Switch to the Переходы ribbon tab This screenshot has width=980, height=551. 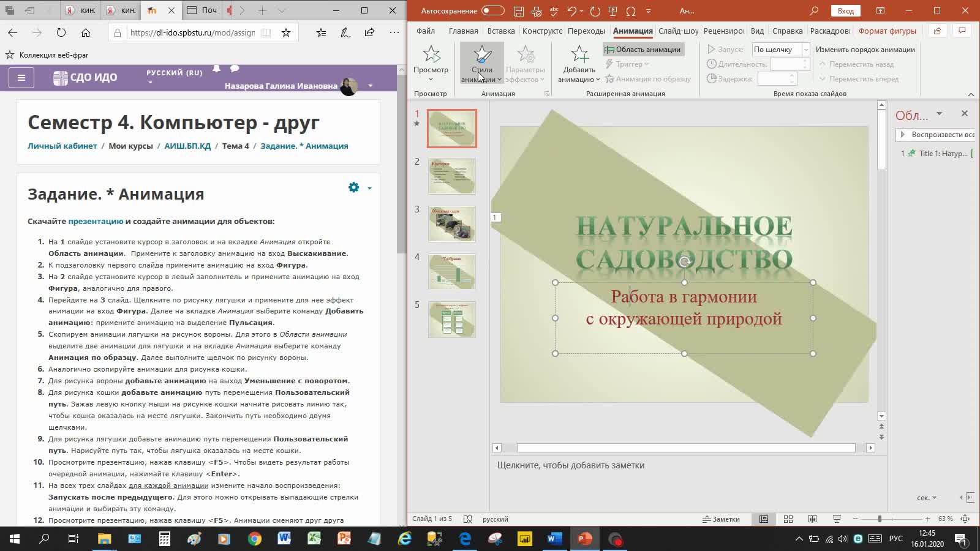point(586,31)
